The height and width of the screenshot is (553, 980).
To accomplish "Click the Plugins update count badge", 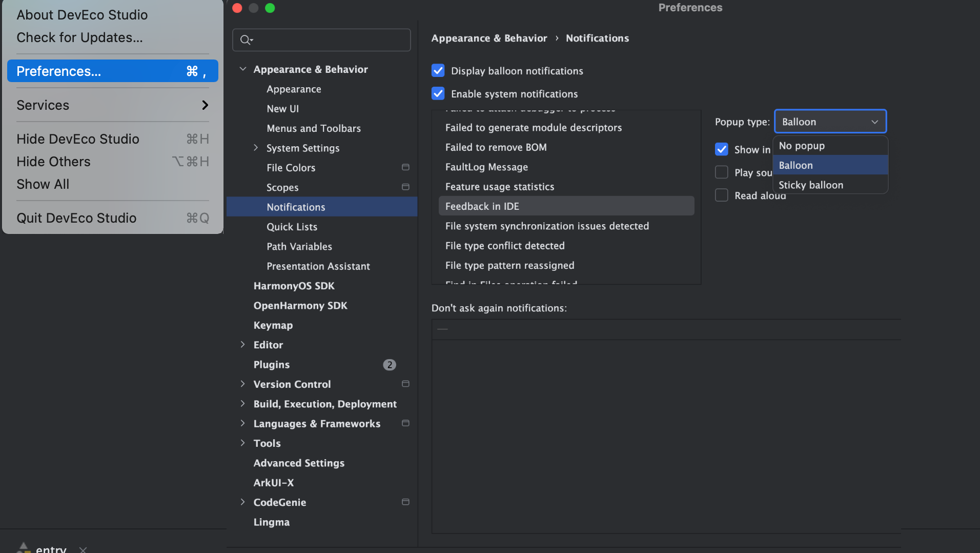I will coord(390,365).
